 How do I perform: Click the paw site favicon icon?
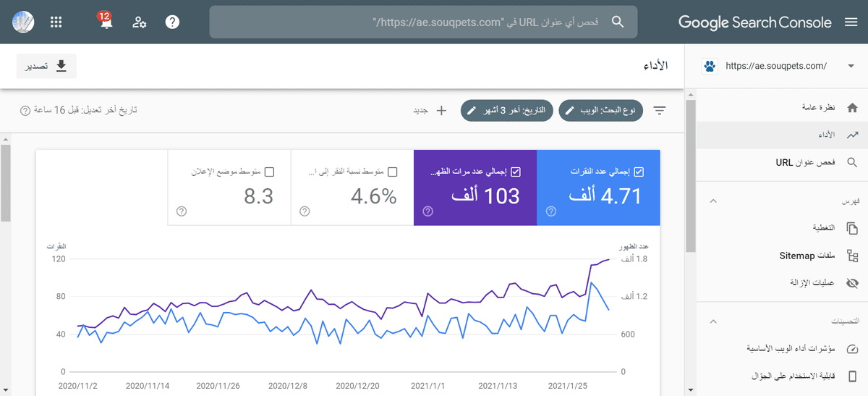710,66
